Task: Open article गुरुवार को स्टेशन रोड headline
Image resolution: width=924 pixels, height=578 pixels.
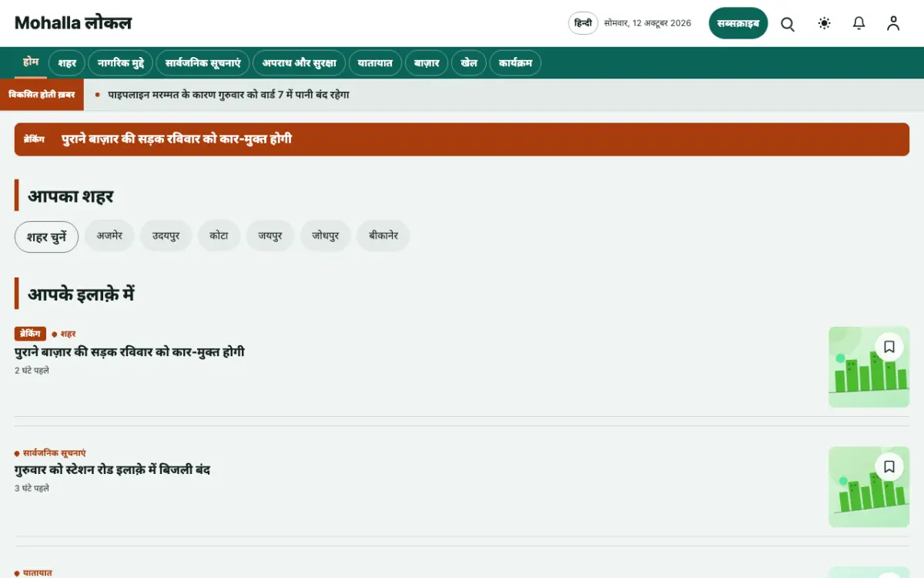Action: 112,470
